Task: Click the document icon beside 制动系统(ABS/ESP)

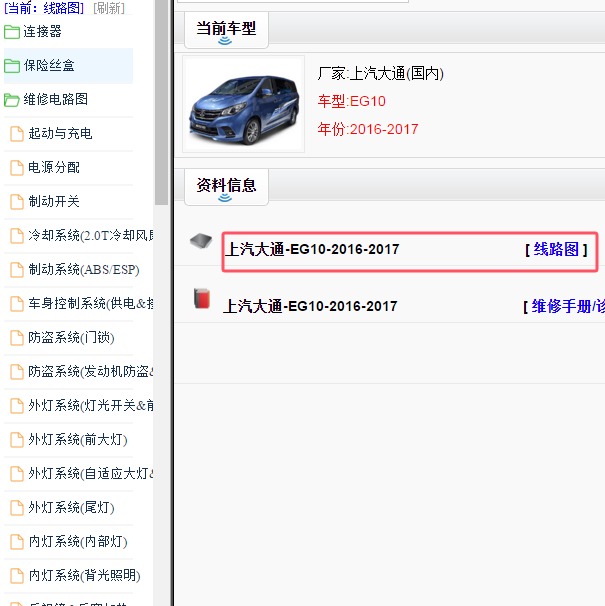Action: [x=17, y=270]
